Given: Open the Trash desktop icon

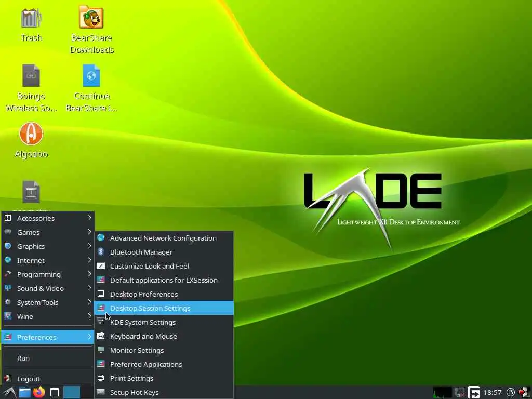Looking at the screenshot, I should click(x=31, y=24).
